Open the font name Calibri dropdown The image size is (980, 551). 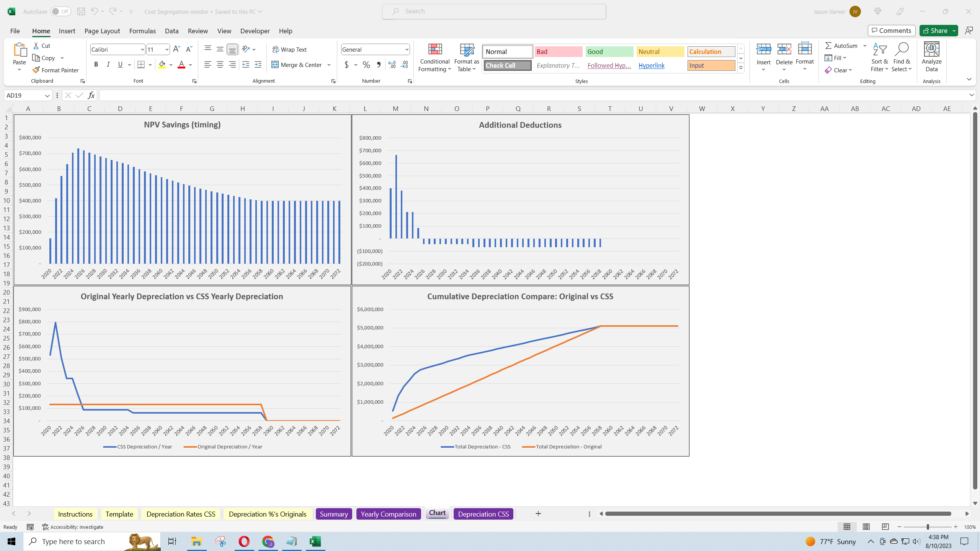pyautogui.click(x=142, y=49)
